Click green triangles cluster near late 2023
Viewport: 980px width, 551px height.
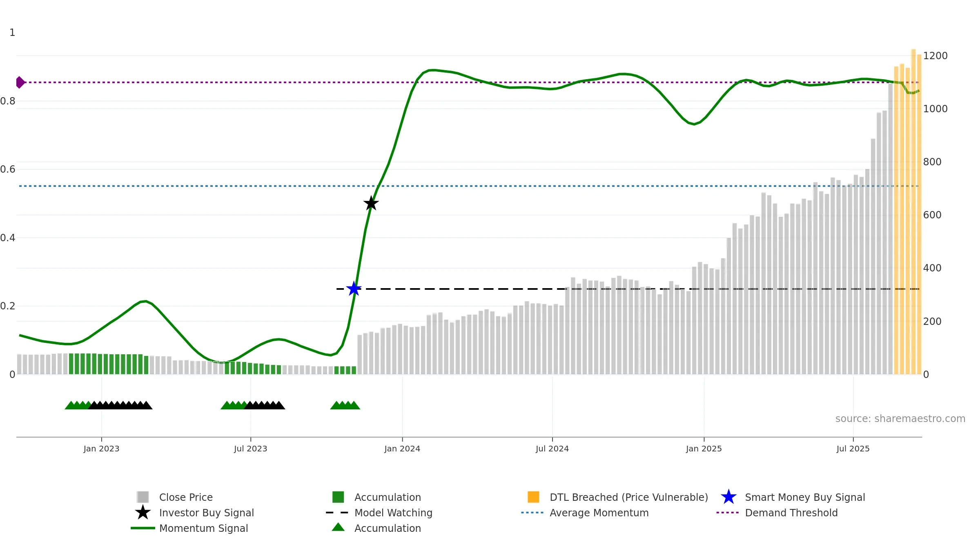(345, 405)
